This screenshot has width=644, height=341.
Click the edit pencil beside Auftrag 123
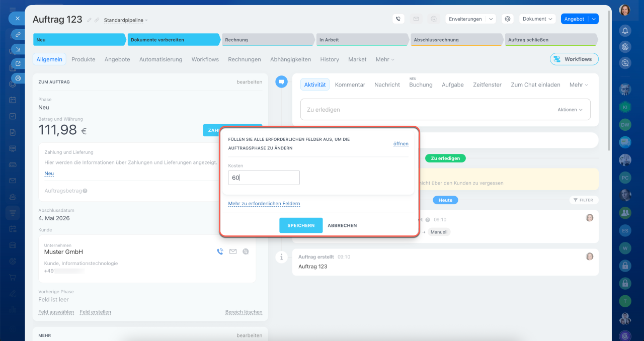89,20
